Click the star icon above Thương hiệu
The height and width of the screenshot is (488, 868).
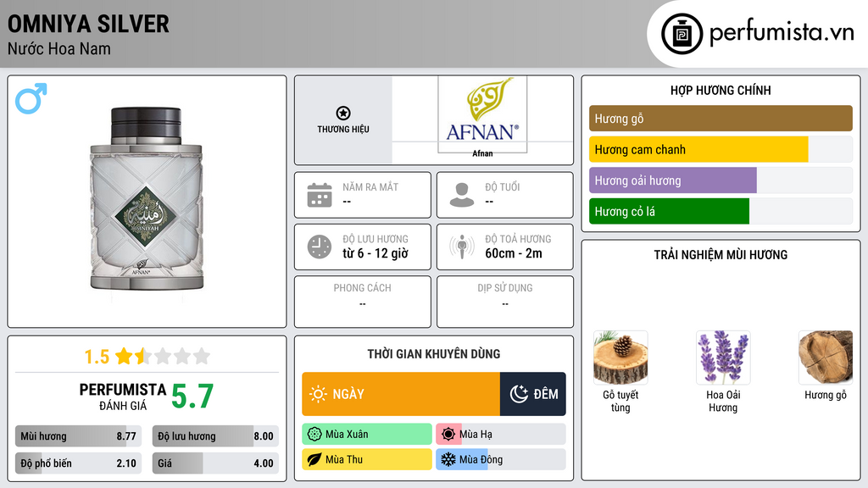pos(342,114)
